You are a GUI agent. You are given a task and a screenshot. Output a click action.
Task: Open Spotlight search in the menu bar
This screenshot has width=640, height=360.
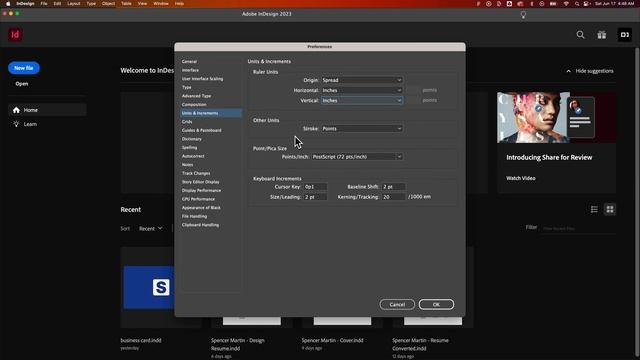[x=576, y=4]
